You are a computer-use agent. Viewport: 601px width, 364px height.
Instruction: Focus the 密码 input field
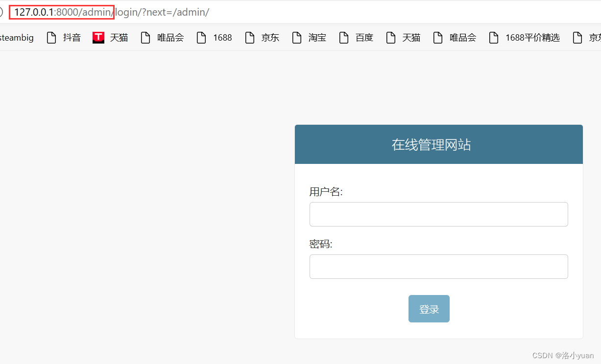438,267
